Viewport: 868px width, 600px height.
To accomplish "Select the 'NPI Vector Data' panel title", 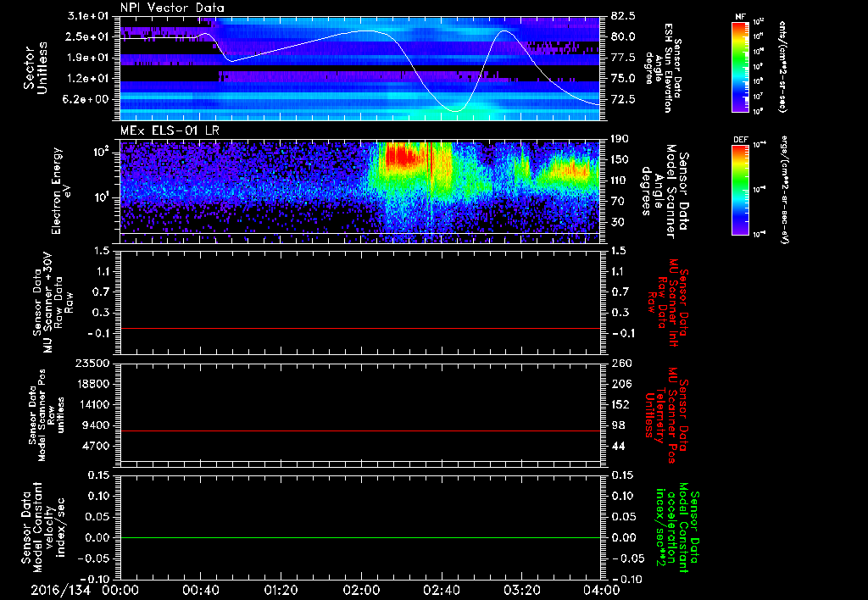I will pyautogui.click(x=173, y=8).
